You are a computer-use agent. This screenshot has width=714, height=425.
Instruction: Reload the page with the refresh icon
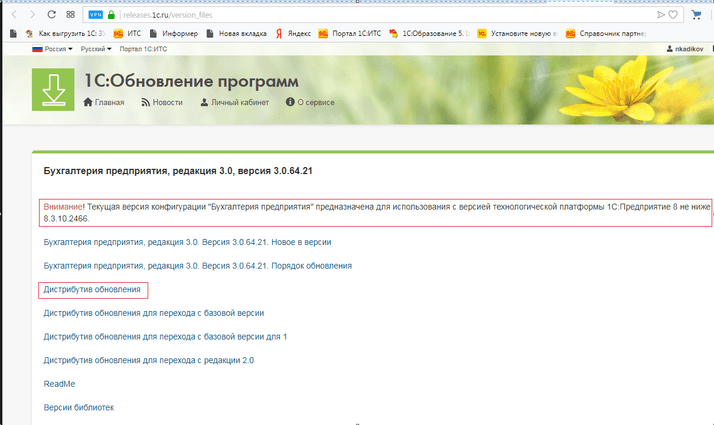(51, 15)
